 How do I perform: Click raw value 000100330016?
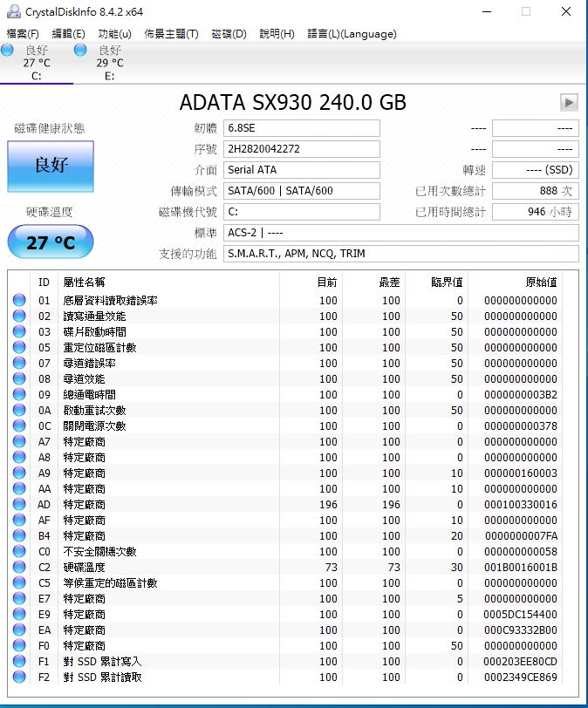click(521, 504)
